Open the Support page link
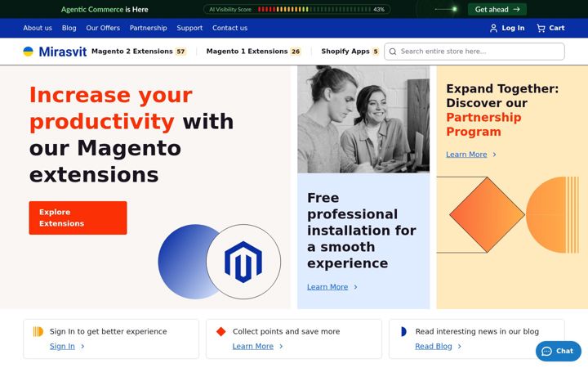The height and width of the screenshot is (368, 588). (x=189, y=28)
